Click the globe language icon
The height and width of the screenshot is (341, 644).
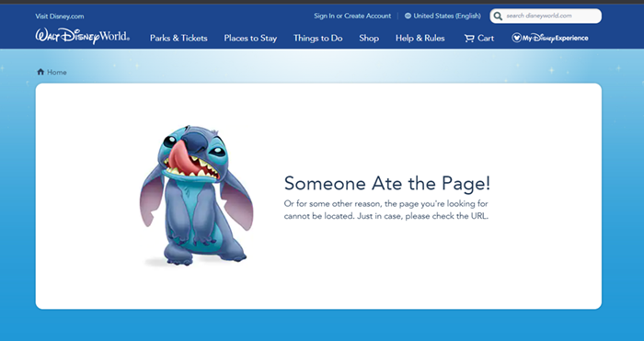408,16
